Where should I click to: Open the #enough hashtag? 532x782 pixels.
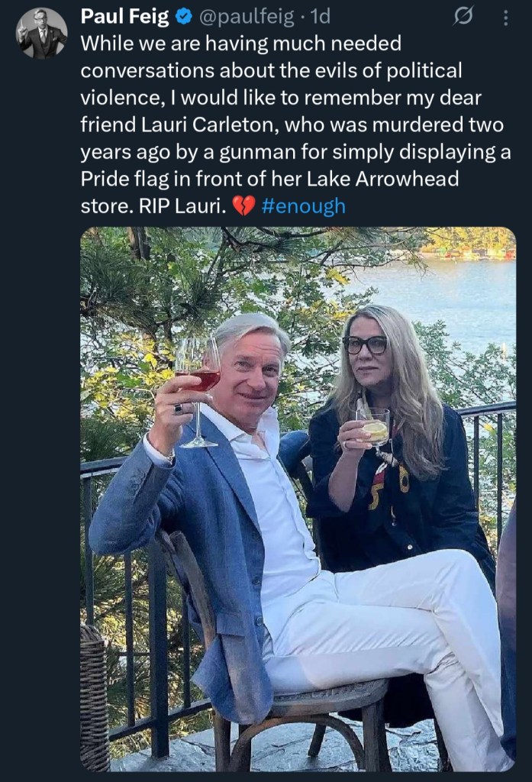pos(303,206)
